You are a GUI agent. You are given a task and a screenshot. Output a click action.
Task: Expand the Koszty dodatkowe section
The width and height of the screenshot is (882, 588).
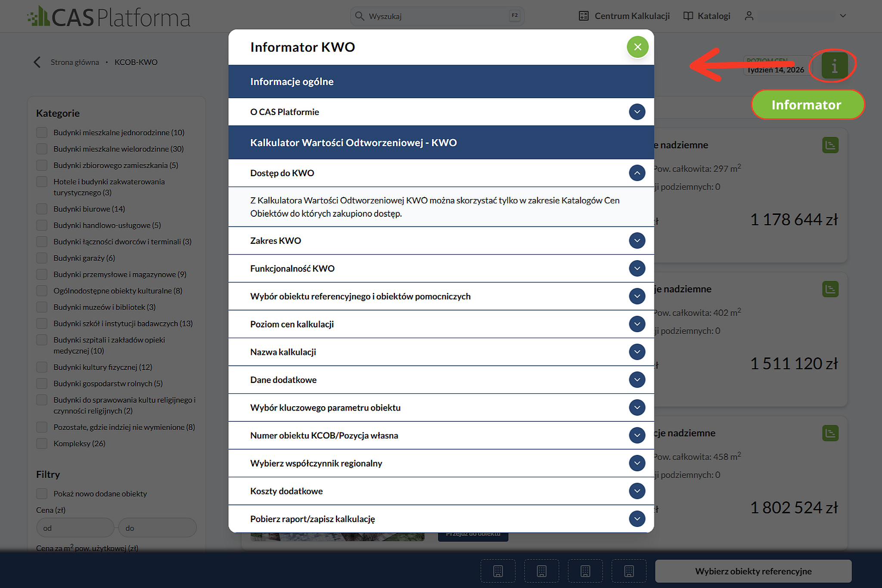(x=441, y=491)
